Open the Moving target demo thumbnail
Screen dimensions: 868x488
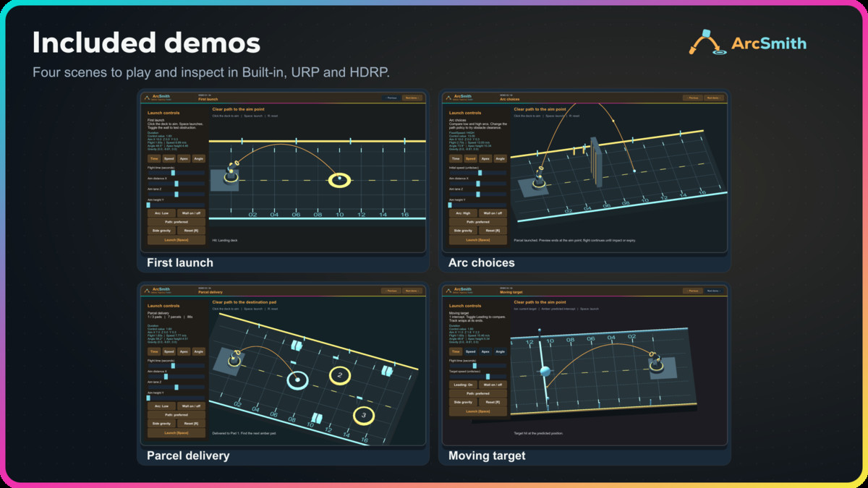[x=584, y=364]
